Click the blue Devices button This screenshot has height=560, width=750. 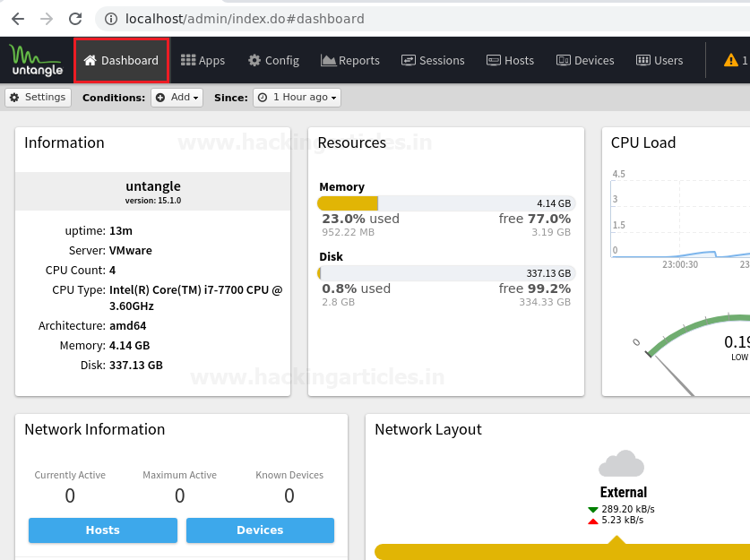(260, 530)
